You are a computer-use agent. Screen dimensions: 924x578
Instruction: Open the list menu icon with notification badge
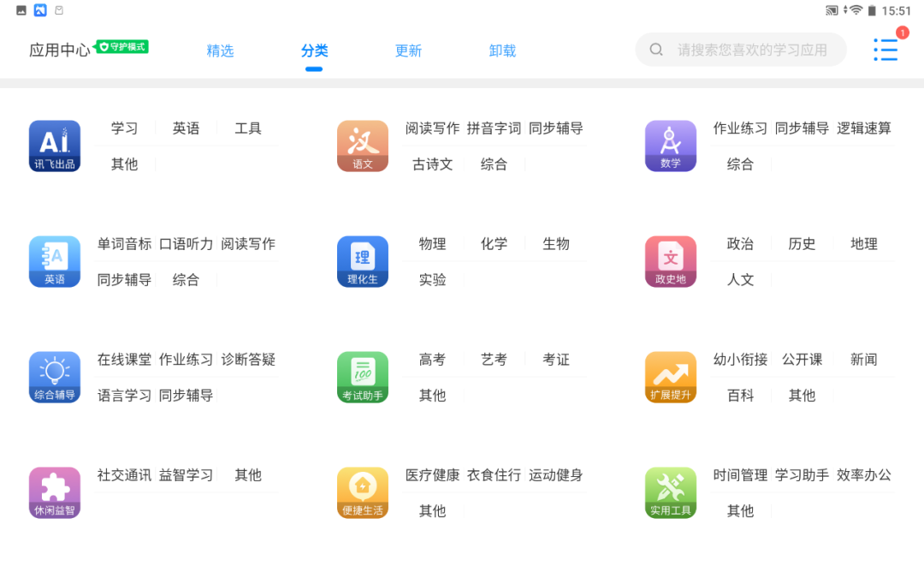[885, 50]
